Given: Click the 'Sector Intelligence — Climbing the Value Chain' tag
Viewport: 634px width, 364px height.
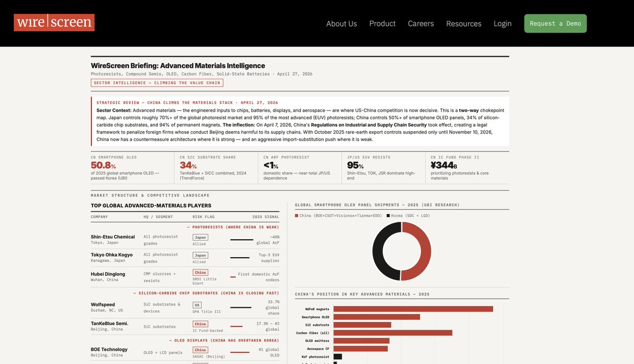Looking at the screenshot, I should (x=157, y=83).
